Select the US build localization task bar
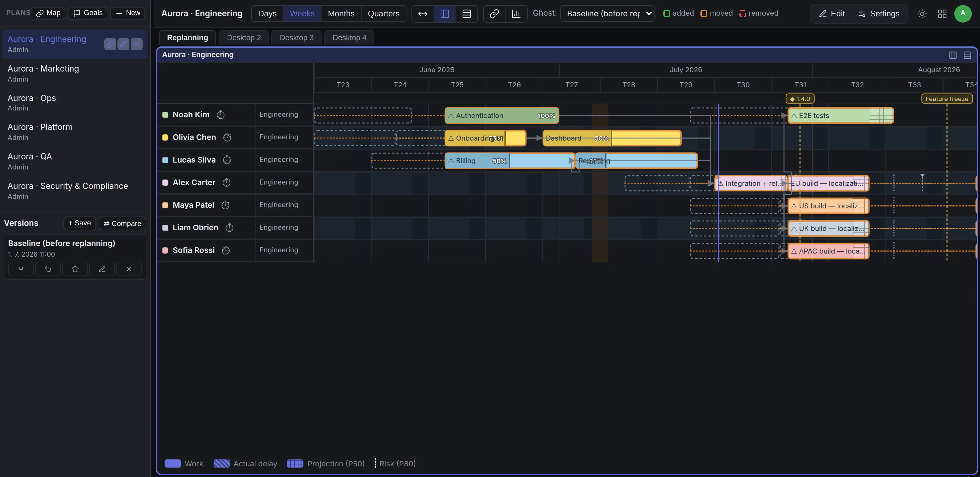The image size is (980, 477). [x=829, y=206]
